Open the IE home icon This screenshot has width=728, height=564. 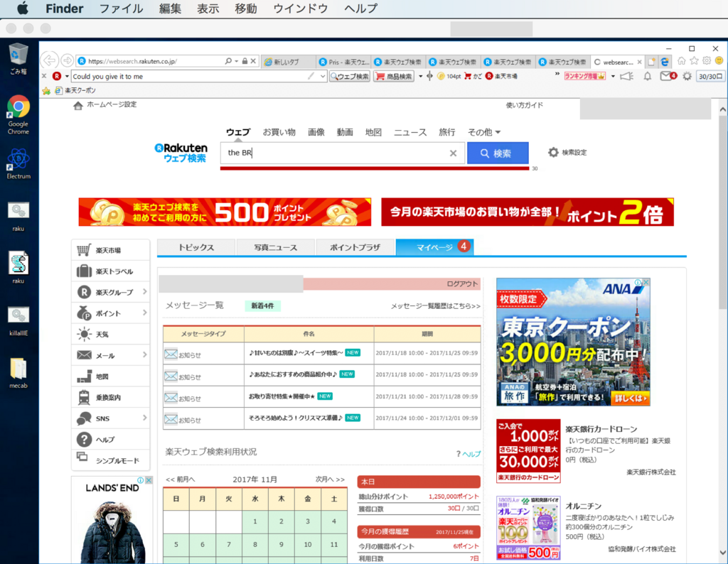point(682,61)
